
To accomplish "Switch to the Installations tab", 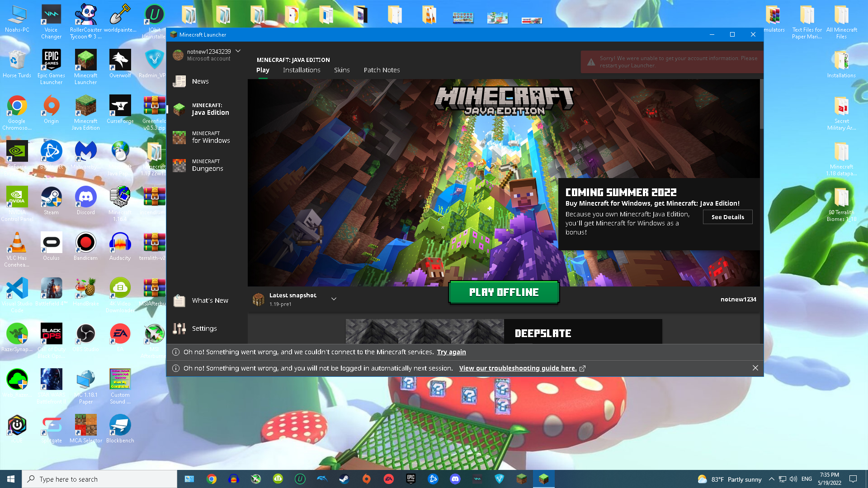I will coord(302,70).
